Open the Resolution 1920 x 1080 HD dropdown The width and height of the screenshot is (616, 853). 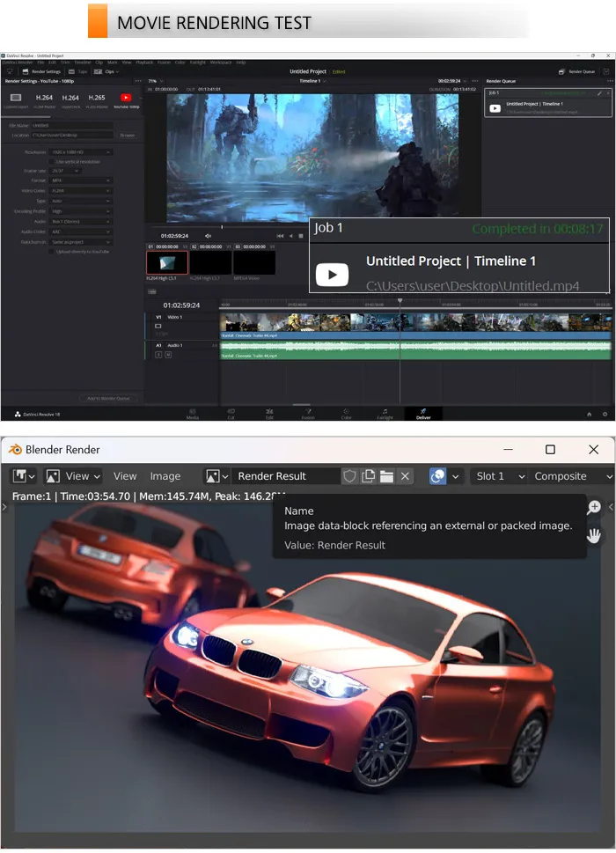80,152
